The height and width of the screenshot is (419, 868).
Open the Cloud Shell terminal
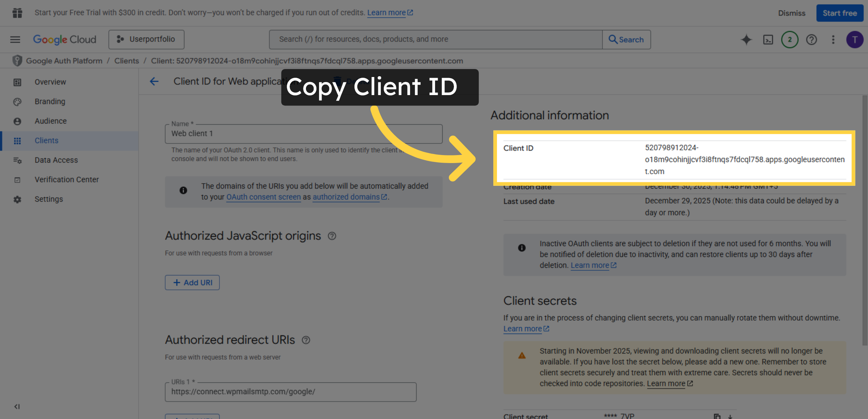tap(768, 39)
